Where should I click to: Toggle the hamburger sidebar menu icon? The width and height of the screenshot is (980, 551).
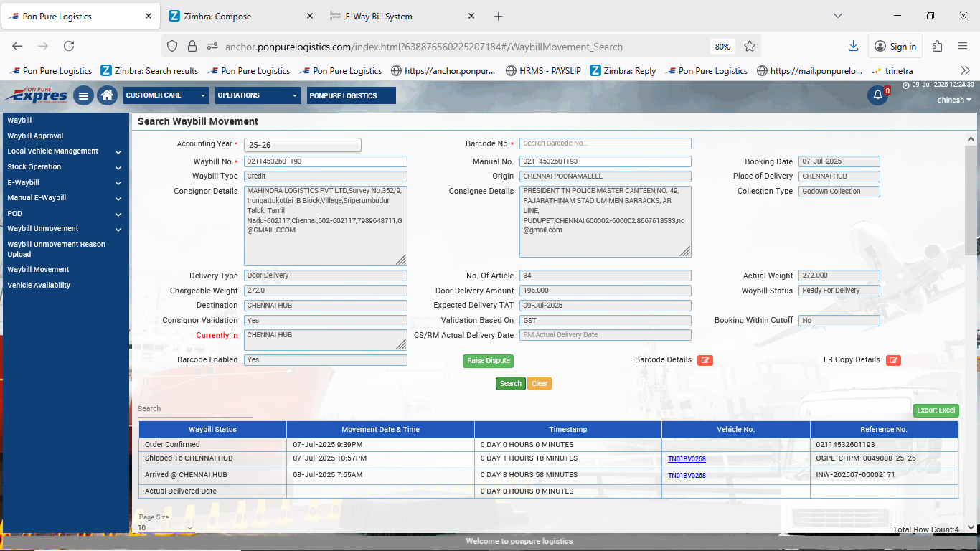pos(83,95)
